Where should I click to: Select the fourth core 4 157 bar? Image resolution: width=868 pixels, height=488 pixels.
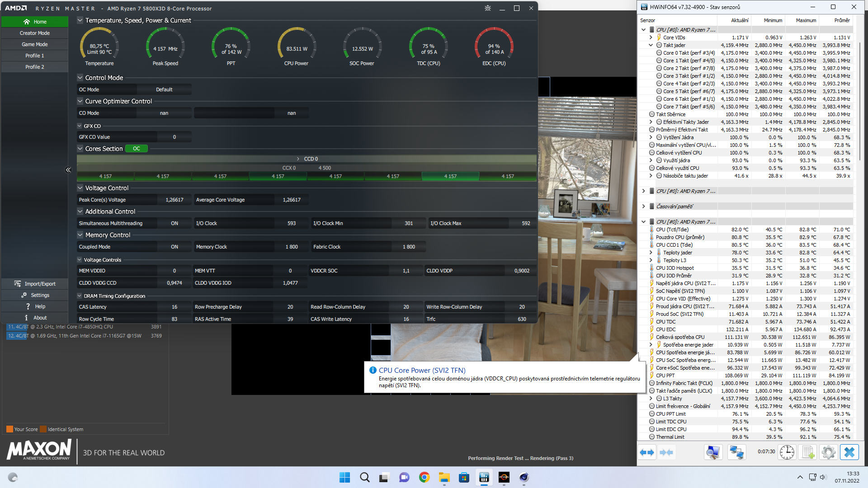(x=278, y=176)
